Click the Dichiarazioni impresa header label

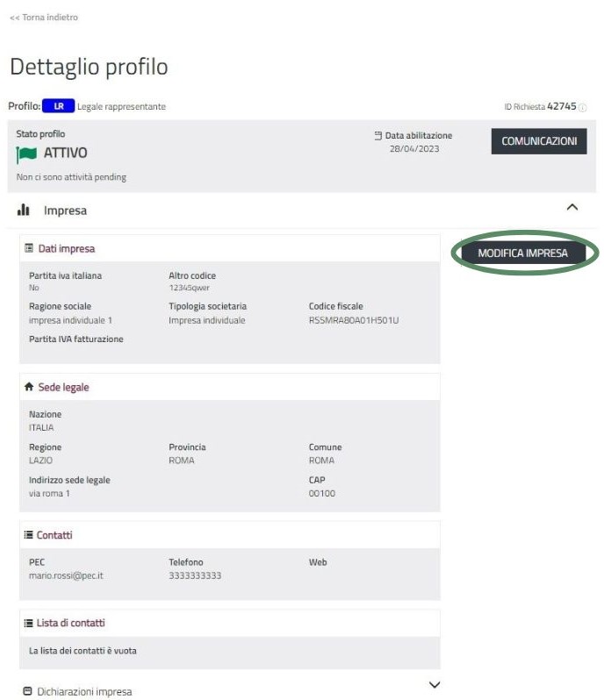[x=84, y=691]
